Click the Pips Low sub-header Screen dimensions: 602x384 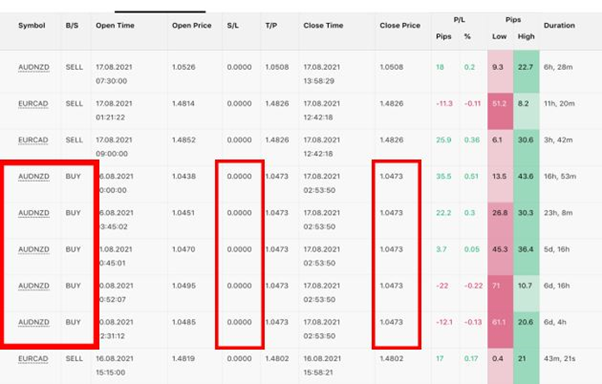pos(499,37)
